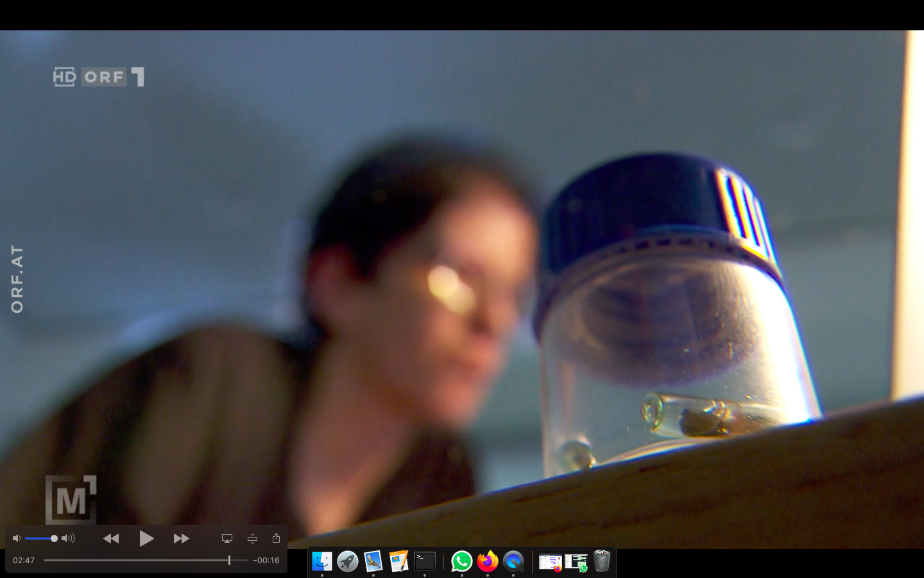Click the elapsed time 02:47 label

(x=24, y=560)
